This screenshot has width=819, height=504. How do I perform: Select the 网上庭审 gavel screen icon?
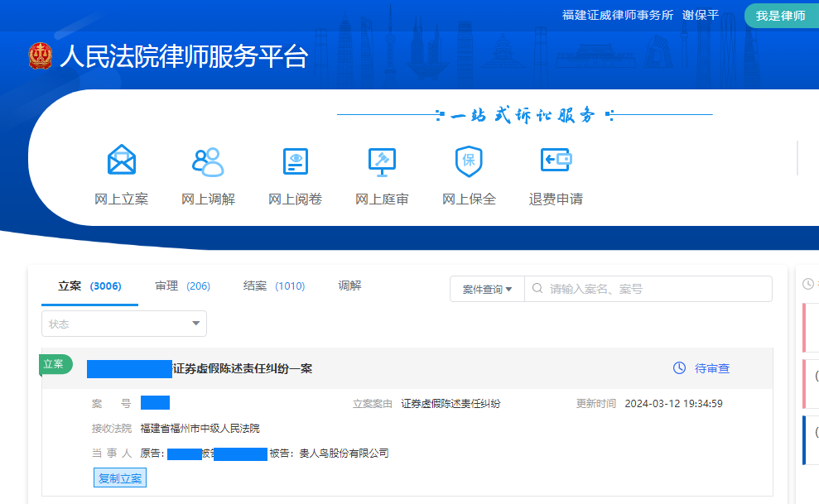[x=382, y=160]
